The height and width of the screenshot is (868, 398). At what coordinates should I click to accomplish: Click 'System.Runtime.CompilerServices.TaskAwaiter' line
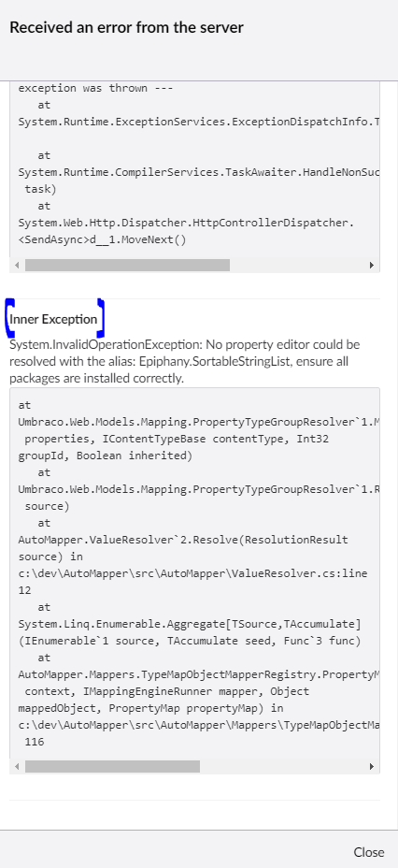(199, 172)
